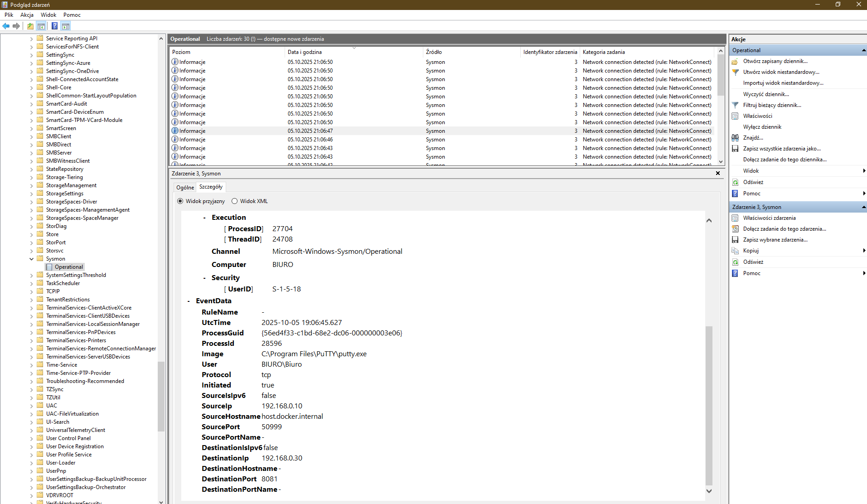Click Wyczyść dziennik action
The width and height of the screenshot is (867, 504).
[x=765, y=94]
